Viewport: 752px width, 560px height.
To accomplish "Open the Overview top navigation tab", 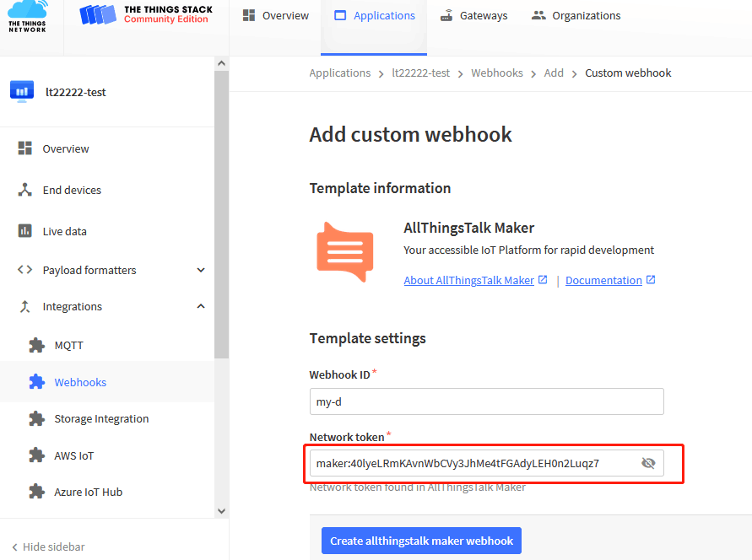I will point(276,16).
